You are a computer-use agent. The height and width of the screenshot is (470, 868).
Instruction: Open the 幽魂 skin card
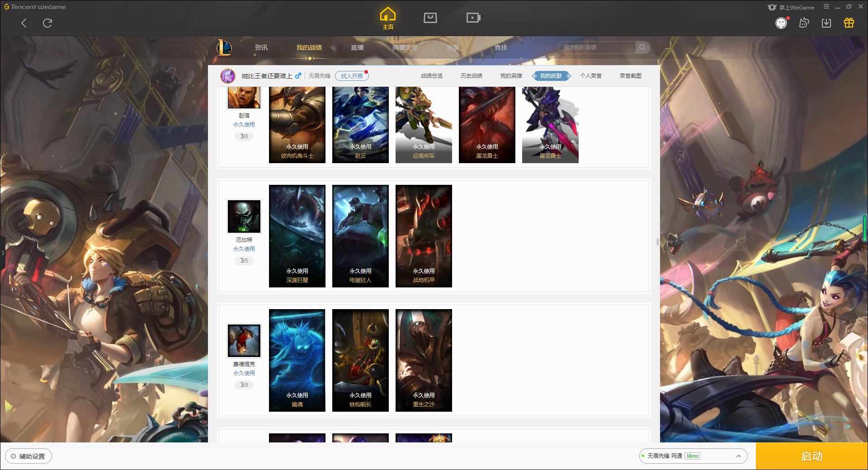(297, 360)
